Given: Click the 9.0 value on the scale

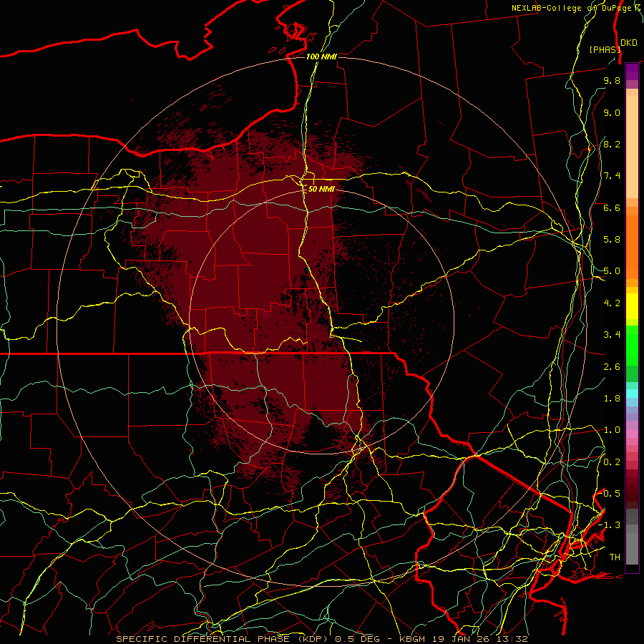Looking at the screenshot, I should [612, 112].
